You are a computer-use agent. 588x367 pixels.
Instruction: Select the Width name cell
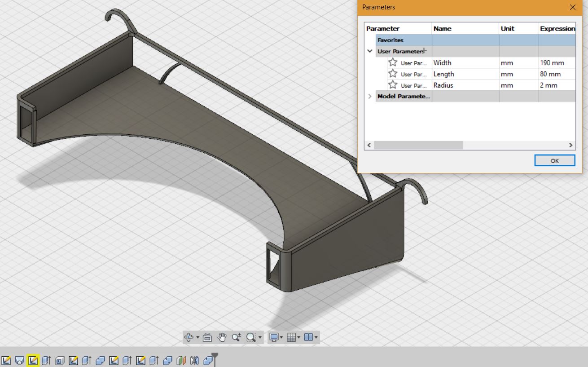pyautogui.click(x=465, y=62)
